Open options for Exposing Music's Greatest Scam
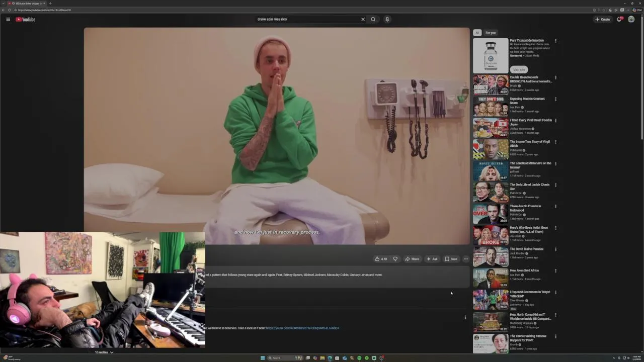 pyautogui.click(x=556, y=99)
